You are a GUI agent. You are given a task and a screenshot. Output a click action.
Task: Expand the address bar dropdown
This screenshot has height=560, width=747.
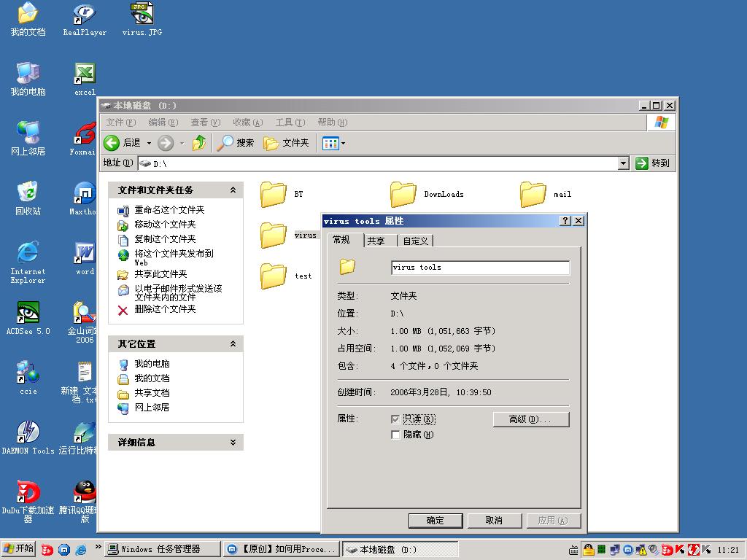(x=623, y=163)
